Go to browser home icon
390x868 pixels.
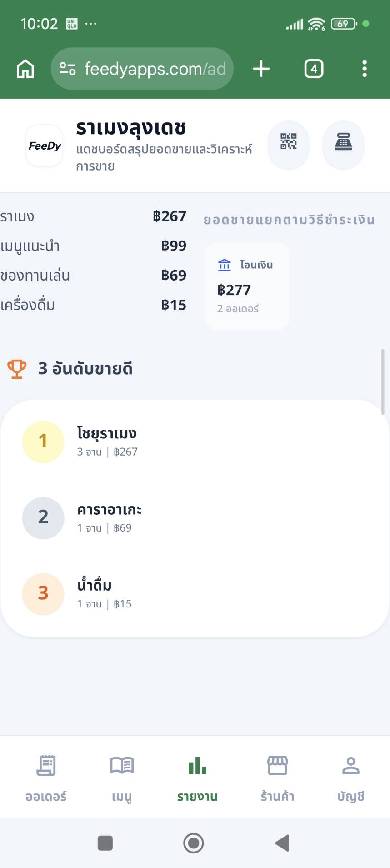(x=25, y=69)
